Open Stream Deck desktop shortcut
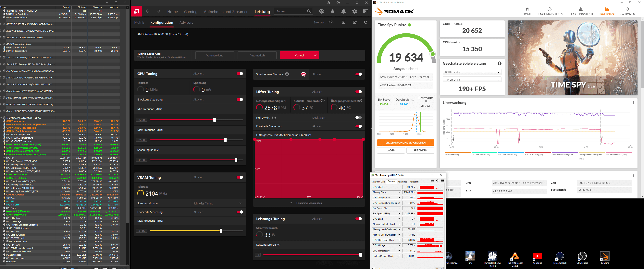 560,258
